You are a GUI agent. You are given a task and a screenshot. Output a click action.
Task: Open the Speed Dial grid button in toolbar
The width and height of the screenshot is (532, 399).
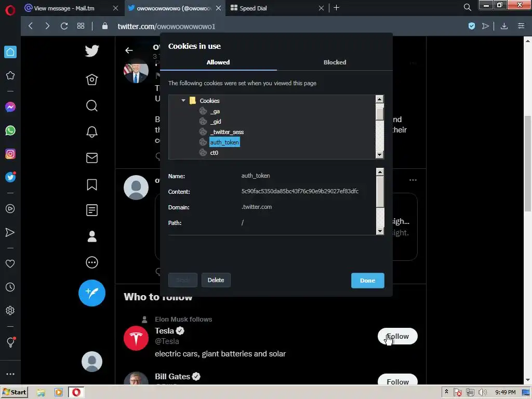click(81, 26)
